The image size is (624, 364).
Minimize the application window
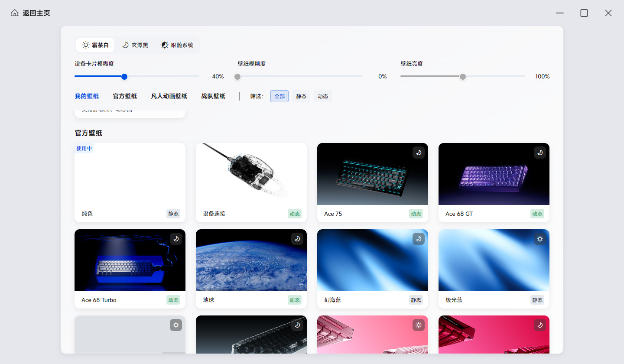pos(560,13)
